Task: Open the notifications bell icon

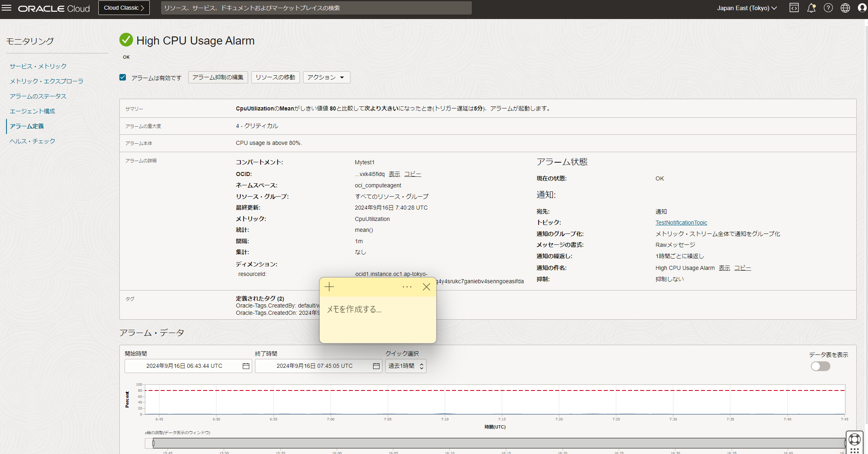Action: tap(811, 8)
